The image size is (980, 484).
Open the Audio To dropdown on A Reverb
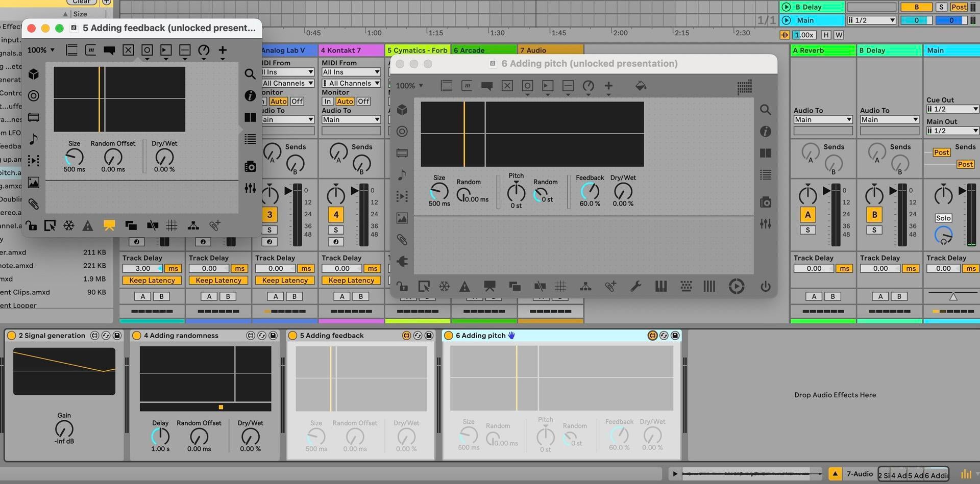pos(822,119)
